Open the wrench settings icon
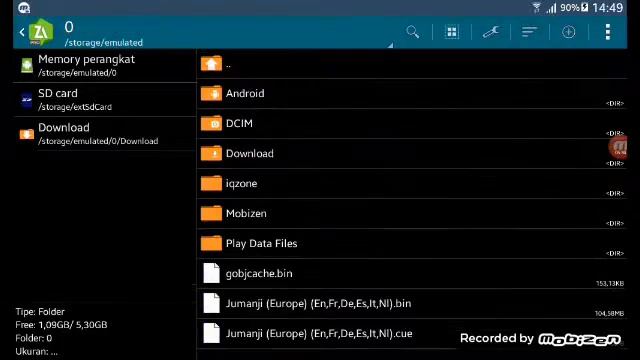The image size is (640, 360). [x=491, y=32]
